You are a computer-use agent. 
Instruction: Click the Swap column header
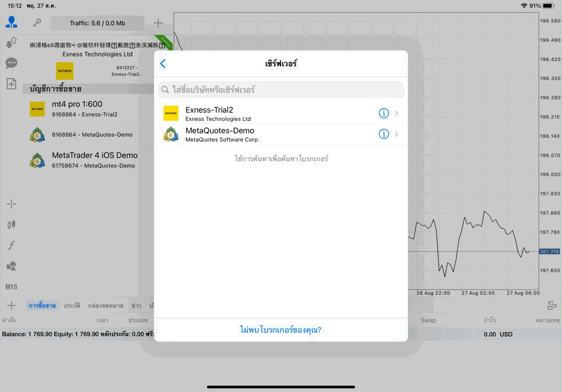(428, 320)
